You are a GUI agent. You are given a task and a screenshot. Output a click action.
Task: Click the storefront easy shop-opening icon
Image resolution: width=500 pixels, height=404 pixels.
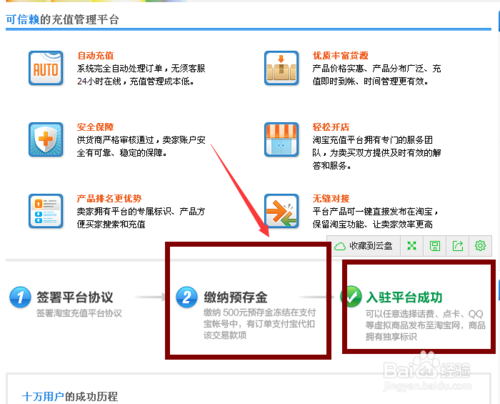click(281, 139)
